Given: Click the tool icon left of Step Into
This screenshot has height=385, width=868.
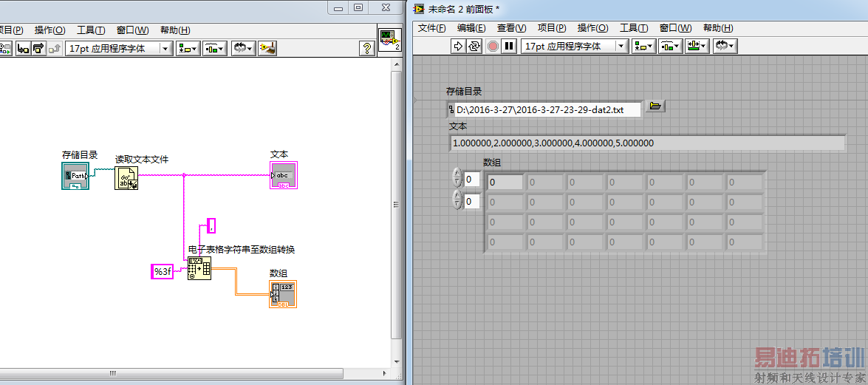Looking at the screenshot, I should 5,48.
